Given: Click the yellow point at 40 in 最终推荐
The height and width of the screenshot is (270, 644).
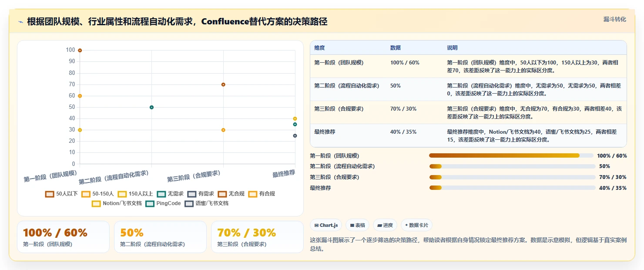Looking at the screenshot, I should click(x=295, y=118).
